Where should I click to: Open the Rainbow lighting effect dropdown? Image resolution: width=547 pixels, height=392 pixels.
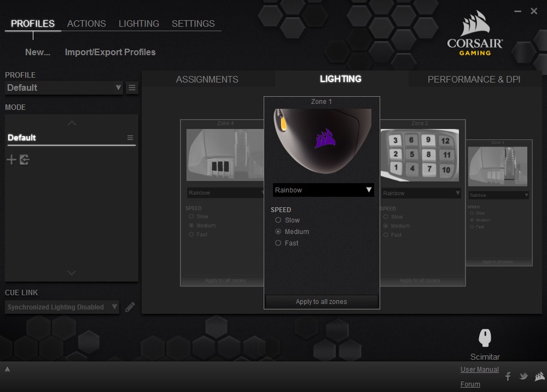point(323,190)
